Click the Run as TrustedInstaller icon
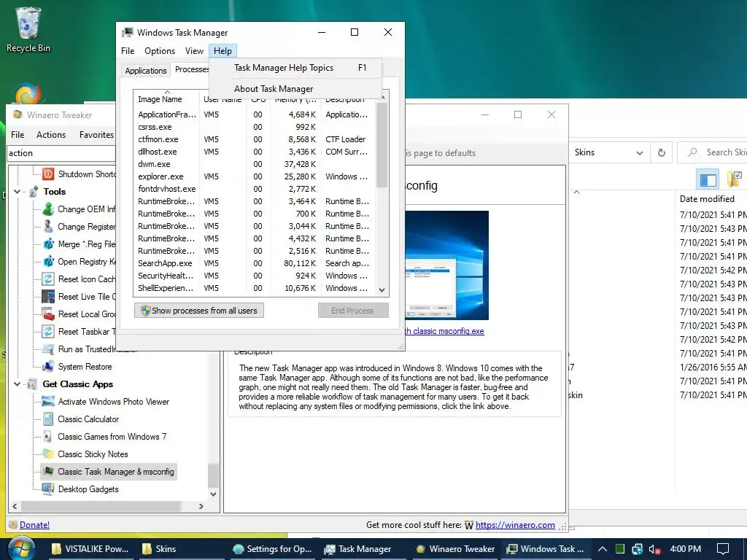 pyautogui.click(x=48, y=349)
